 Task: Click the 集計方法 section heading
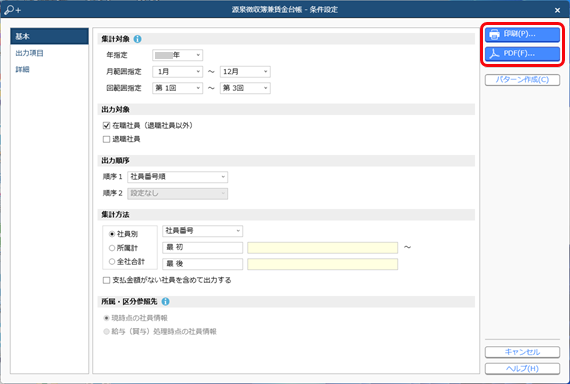pos(115,215)
